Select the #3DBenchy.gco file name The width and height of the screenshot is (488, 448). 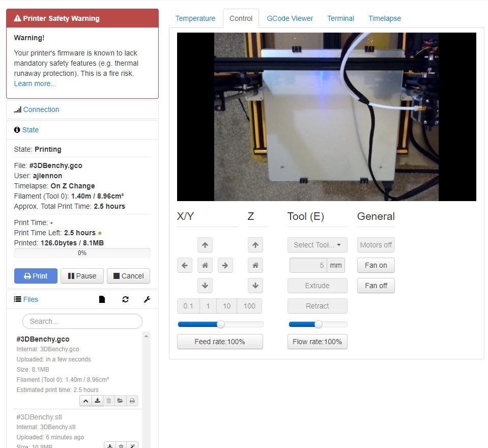[x=43, y=339]
